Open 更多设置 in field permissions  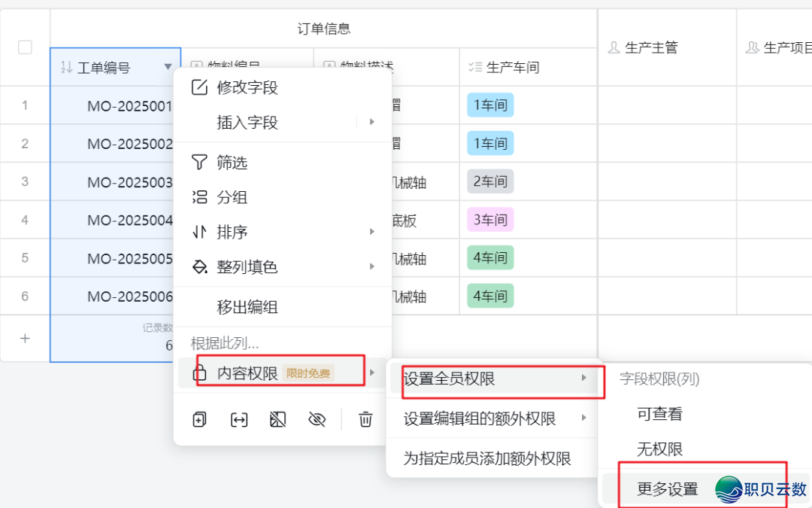coord(667,489)
